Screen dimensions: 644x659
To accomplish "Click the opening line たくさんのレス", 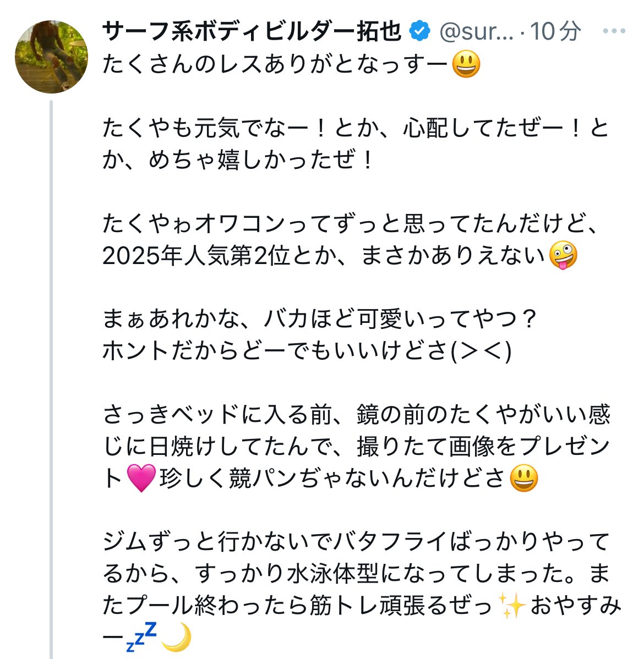I will [x=275, y=65].
